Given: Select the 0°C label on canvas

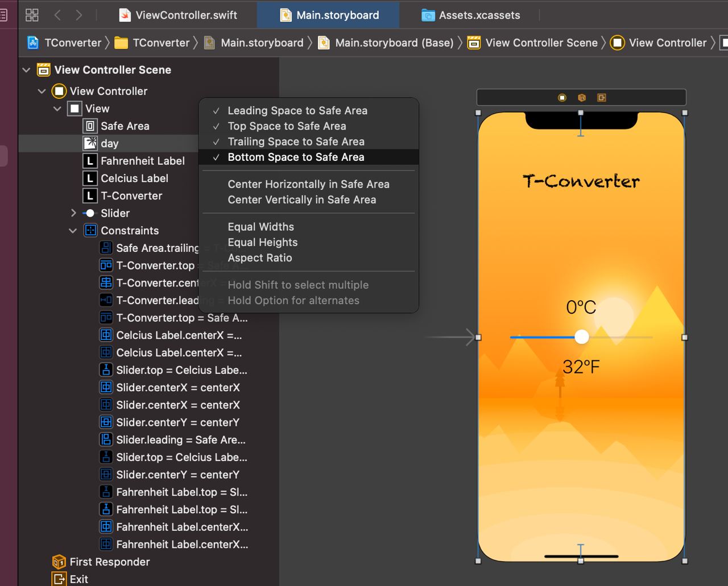Looking at the screenshot, I should tap(581, 307).
